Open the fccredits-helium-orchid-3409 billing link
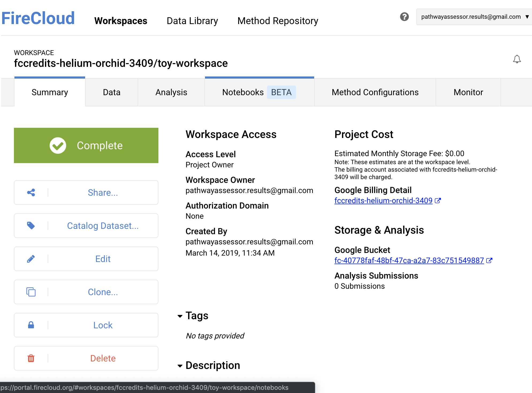Screen dimensions: 532x393 tap(383, 201)
